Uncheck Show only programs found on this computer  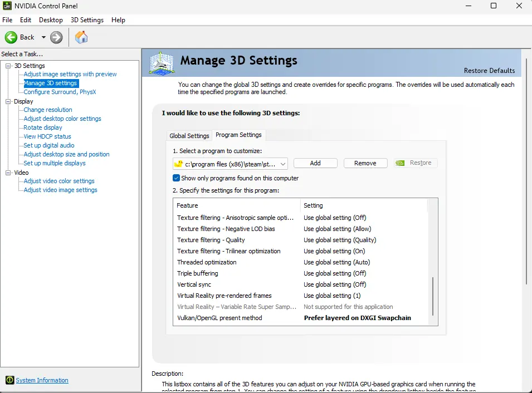pyautogui.click(x=176, y=178)
